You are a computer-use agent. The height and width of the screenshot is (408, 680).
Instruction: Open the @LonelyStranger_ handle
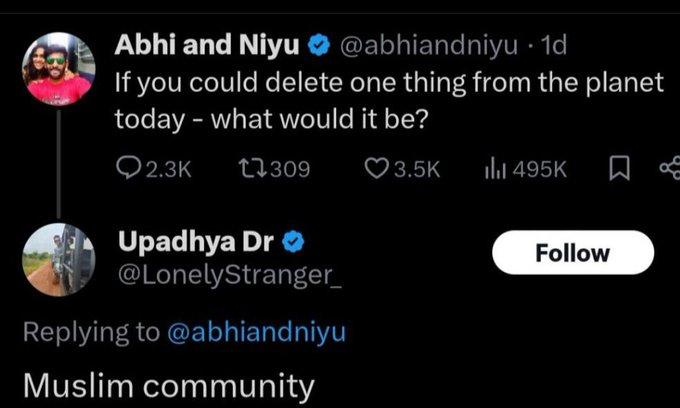pos(229,272)
